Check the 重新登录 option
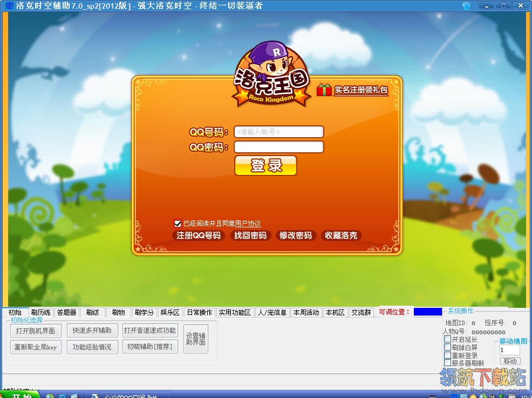This screenshot has width=532, height=398. click(447, 355)
